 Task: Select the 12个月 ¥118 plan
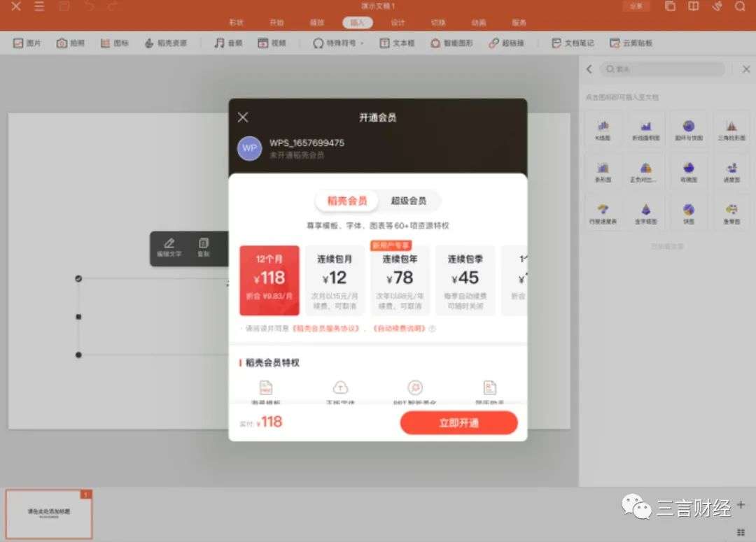click(269, 280)
